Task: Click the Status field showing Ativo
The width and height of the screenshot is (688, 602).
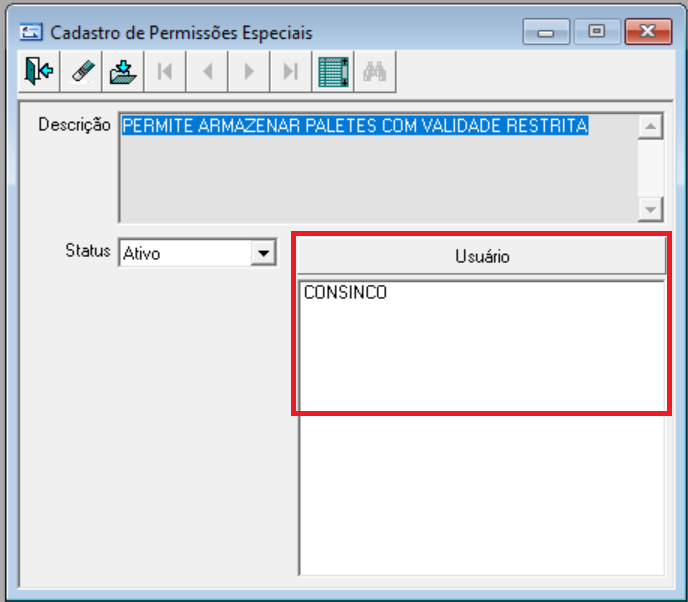Action: [x=197, y=253]
